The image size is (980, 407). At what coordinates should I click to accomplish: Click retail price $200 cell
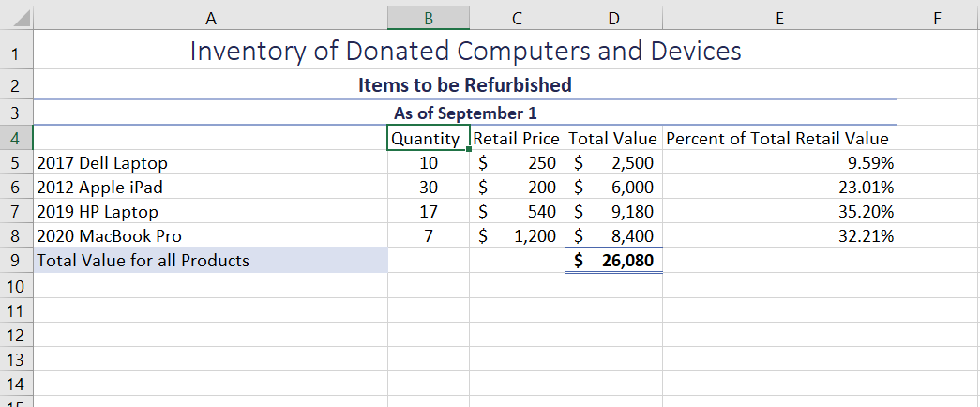[x=517, y=187]
